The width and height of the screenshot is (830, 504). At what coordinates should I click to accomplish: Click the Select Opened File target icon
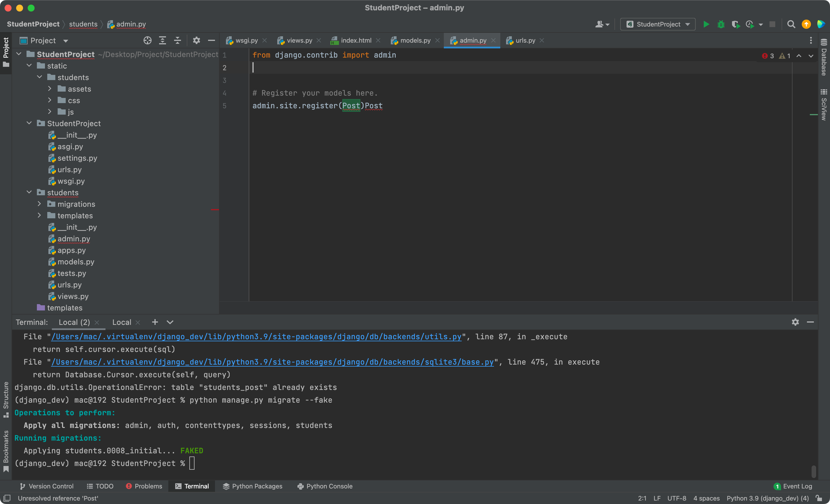(147, 40)
